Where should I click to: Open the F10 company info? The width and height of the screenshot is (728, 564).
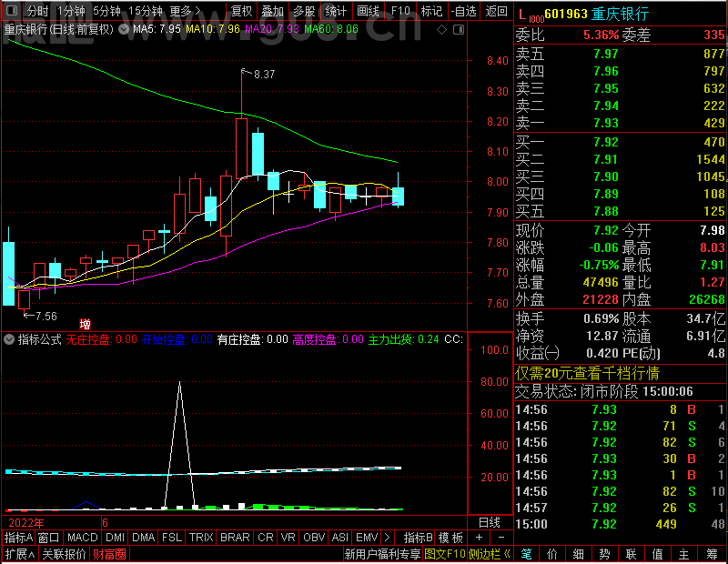coord(400,11)
